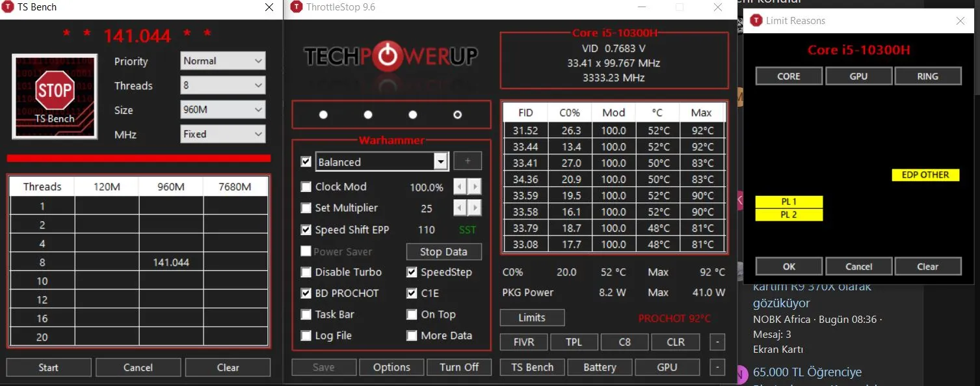Image resolution: width=980 pixels, height=386 pixels.
Task: Click the yellow PL 2 indicator
Action: pos(789,215)
